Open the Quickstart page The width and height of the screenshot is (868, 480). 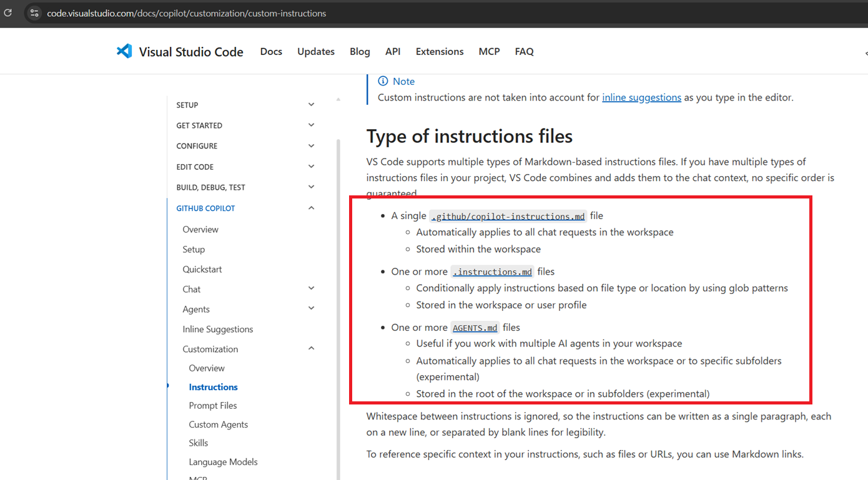pos(202,269)
